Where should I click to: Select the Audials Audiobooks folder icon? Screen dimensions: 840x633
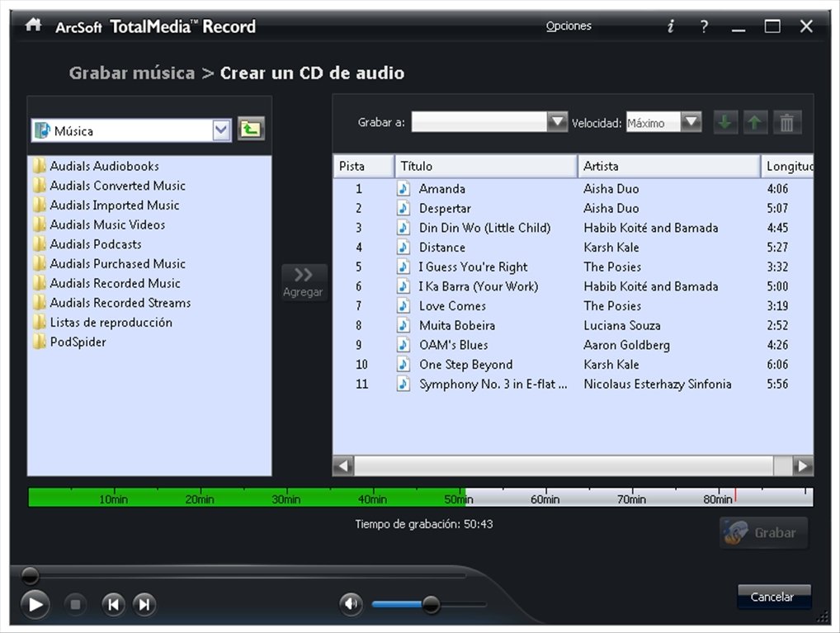[x=40, y=166]
